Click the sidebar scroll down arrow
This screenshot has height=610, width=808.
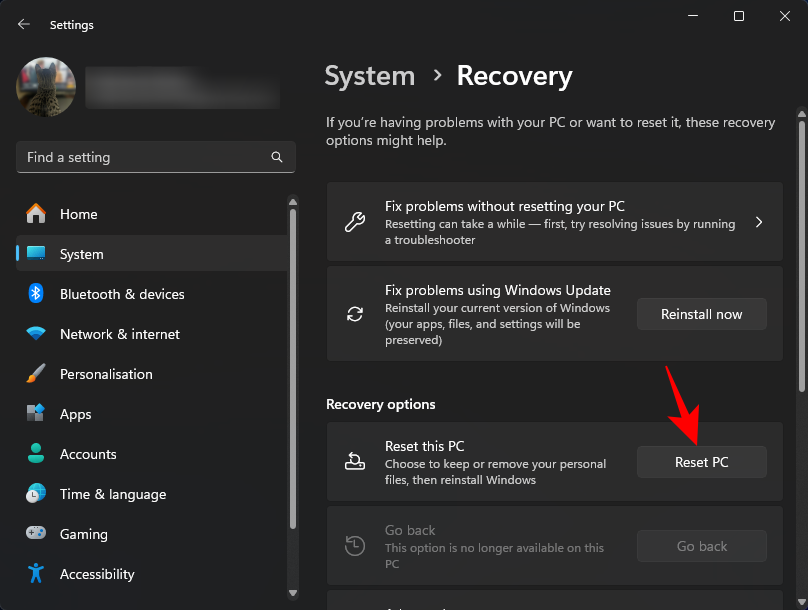click(x=293, y=593)
